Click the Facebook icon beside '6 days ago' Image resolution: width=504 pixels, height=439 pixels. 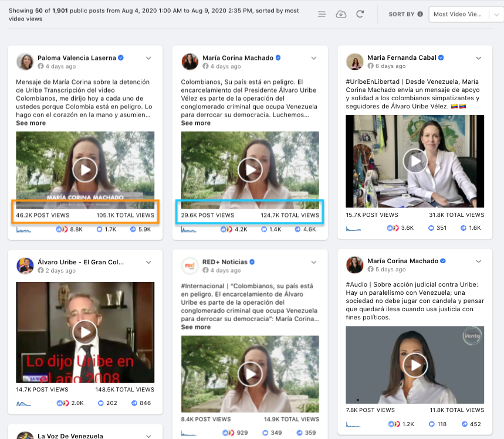pyautogui.click(x=371, y=66)
